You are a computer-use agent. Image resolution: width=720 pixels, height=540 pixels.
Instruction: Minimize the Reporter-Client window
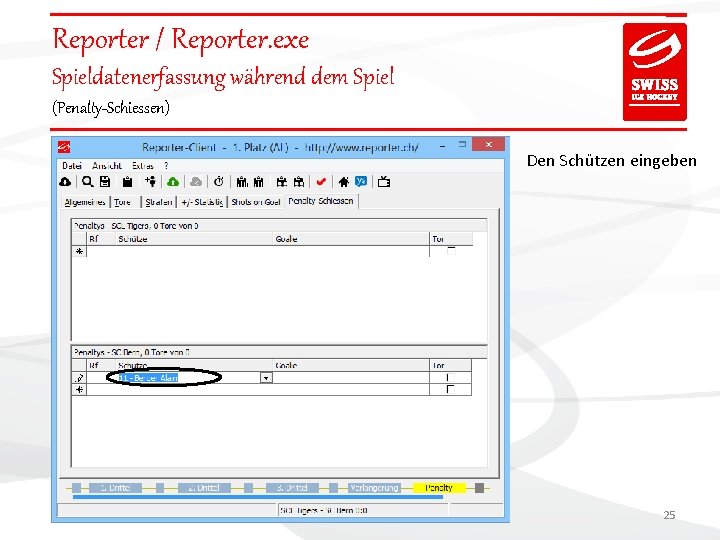tap(442, 146)
